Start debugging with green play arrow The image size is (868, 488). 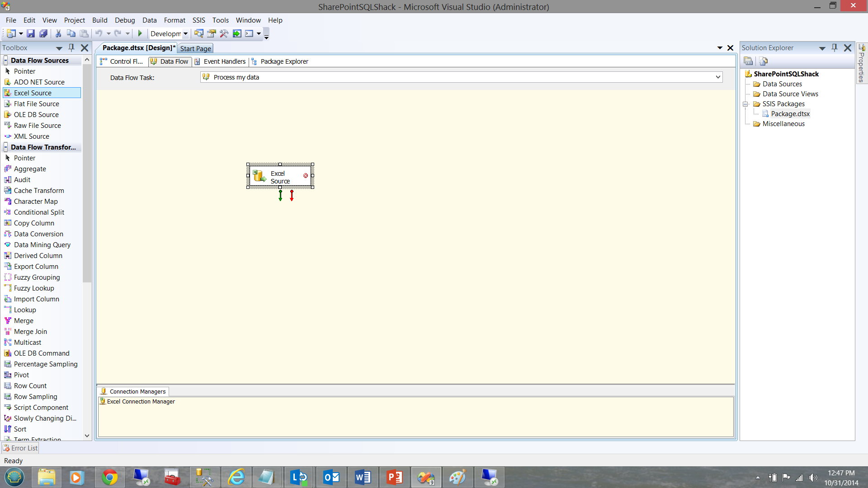pyautogui.click(x=140, y=33)
